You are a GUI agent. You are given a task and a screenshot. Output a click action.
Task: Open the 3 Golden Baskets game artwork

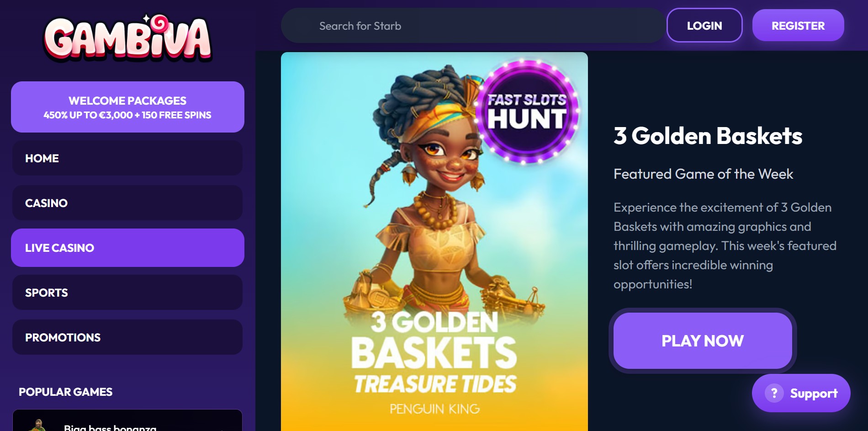tap(434, 241)
